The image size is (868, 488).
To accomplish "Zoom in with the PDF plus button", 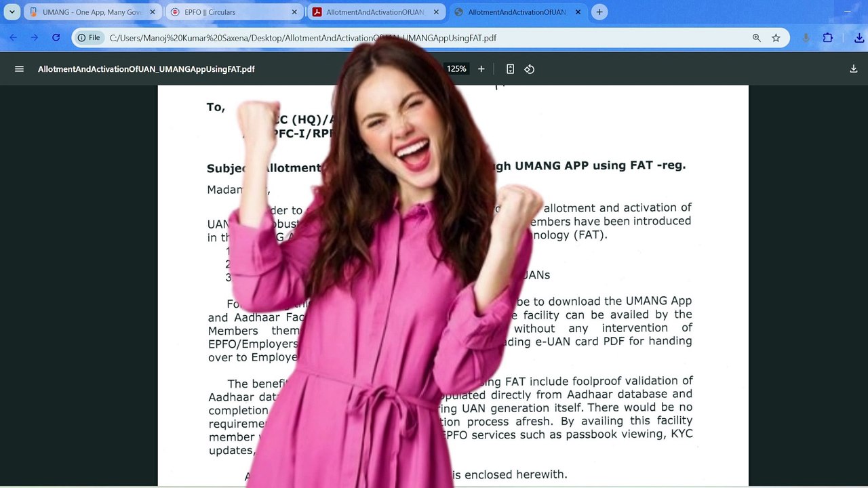I will tap(481, 69).
